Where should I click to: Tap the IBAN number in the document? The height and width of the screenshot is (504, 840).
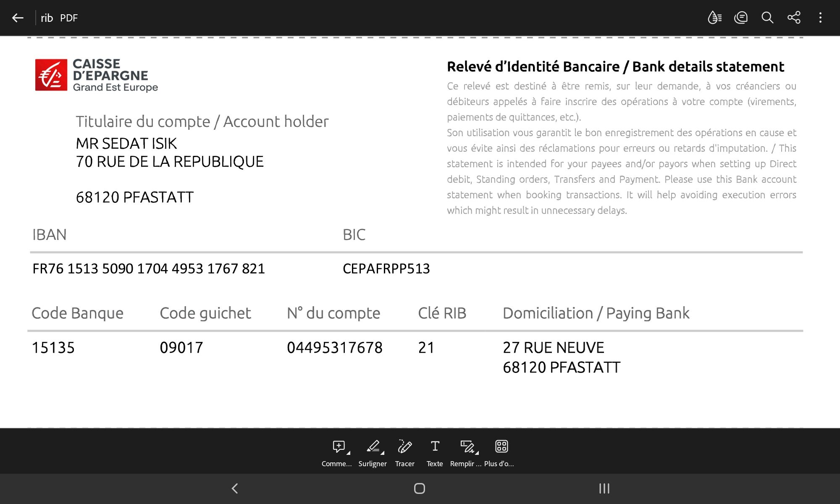[x=149, y=269]
